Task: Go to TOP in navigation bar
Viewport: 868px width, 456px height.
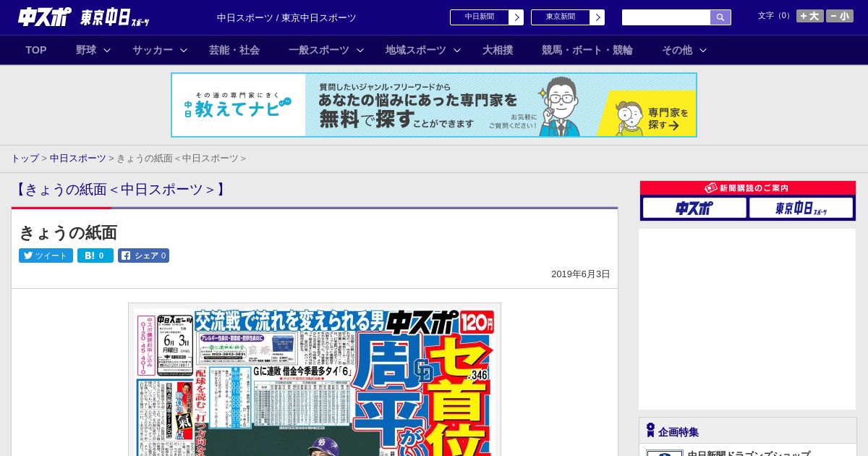Action: click(x=36, y=50)
